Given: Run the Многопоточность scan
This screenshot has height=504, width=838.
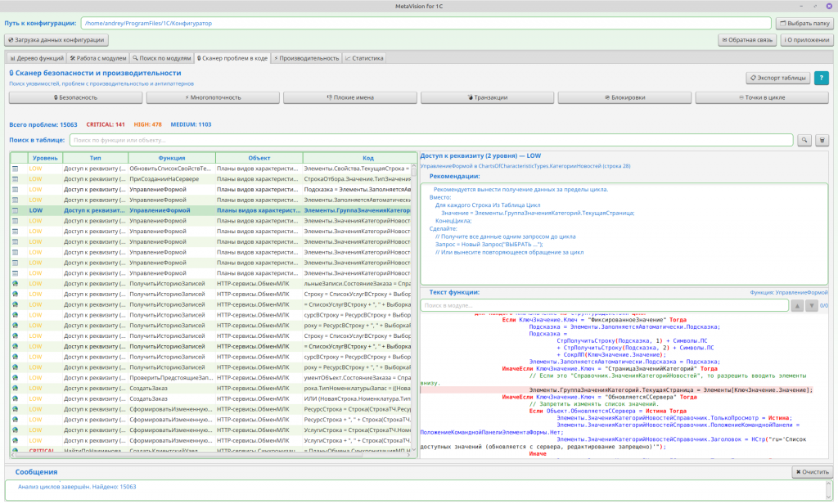Looking at the screenshot, I should point(212,97).
